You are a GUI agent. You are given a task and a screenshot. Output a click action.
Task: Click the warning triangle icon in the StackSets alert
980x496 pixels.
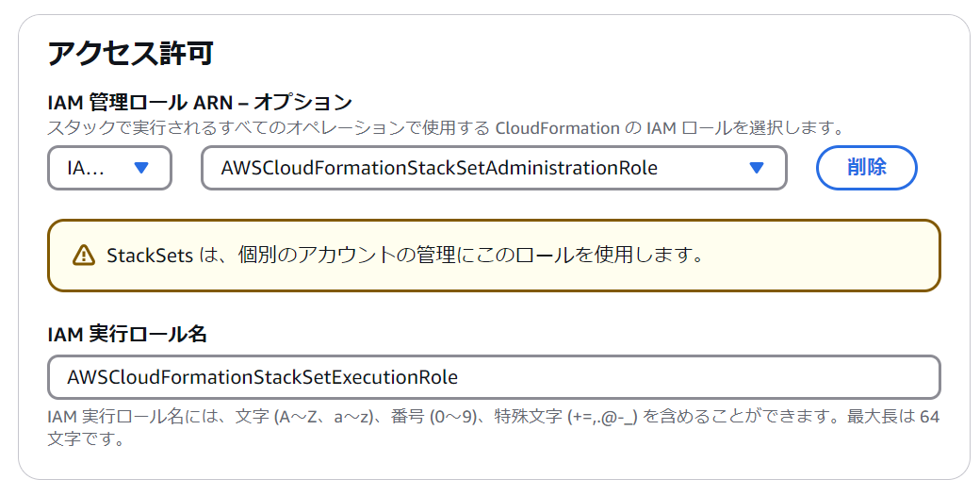tap(83, 255)
